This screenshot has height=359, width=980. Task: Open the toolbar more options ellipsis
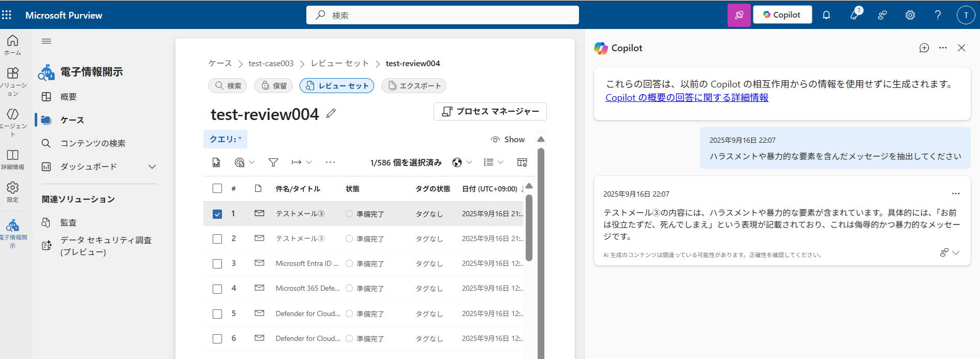330,162
